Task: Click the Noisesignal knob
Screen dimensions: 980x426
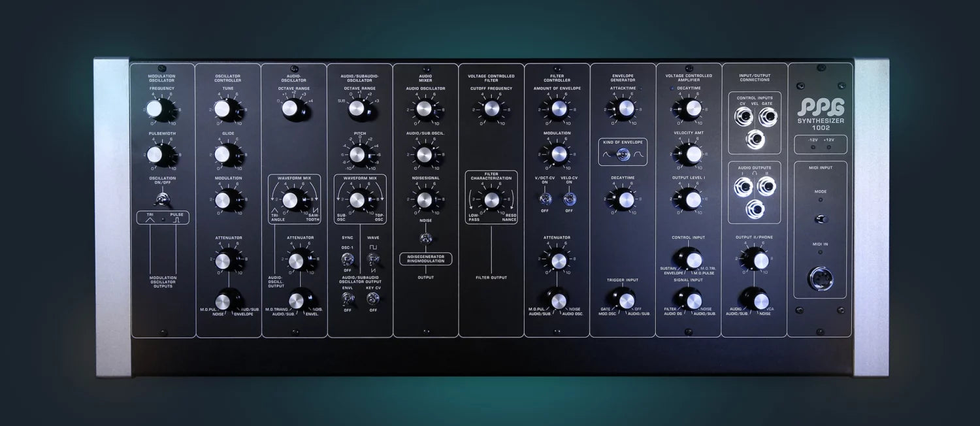Action: coord(425,199)
